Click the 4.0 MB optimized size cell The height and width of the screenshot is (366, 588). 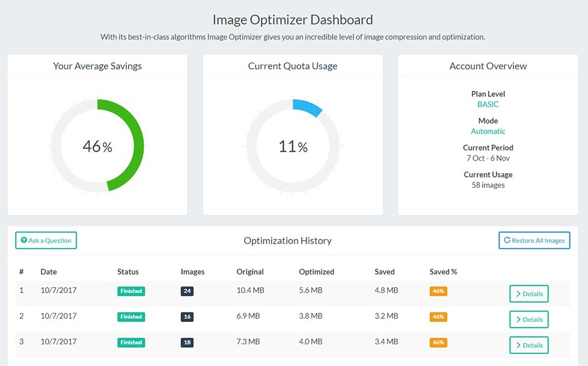(310, 341)
